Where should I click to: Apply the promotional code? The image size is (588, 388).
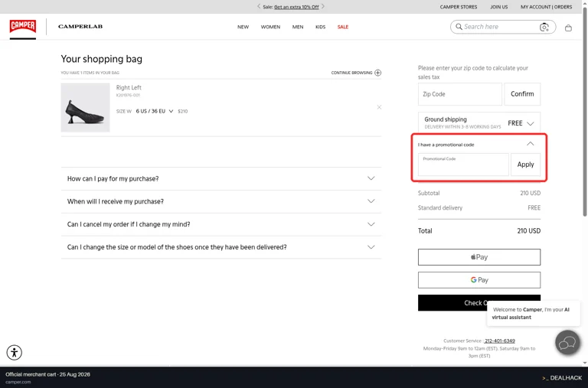pos(525,165)
